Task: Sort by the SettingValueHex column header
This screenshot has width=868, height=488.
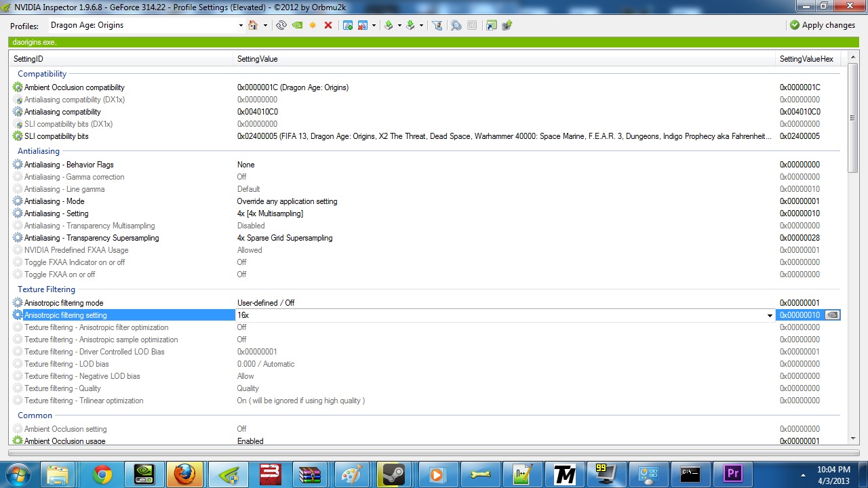Action: coord(808,59)
